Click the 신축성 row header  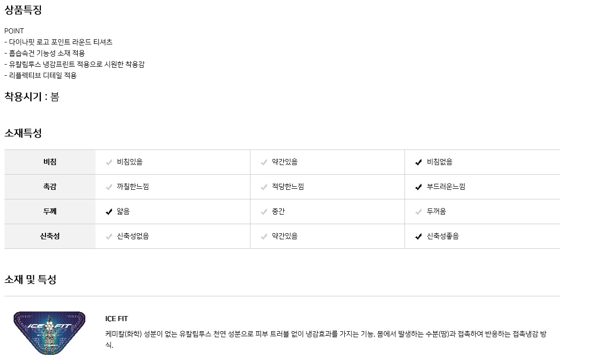pyautogui.click(x=50, y=236)
